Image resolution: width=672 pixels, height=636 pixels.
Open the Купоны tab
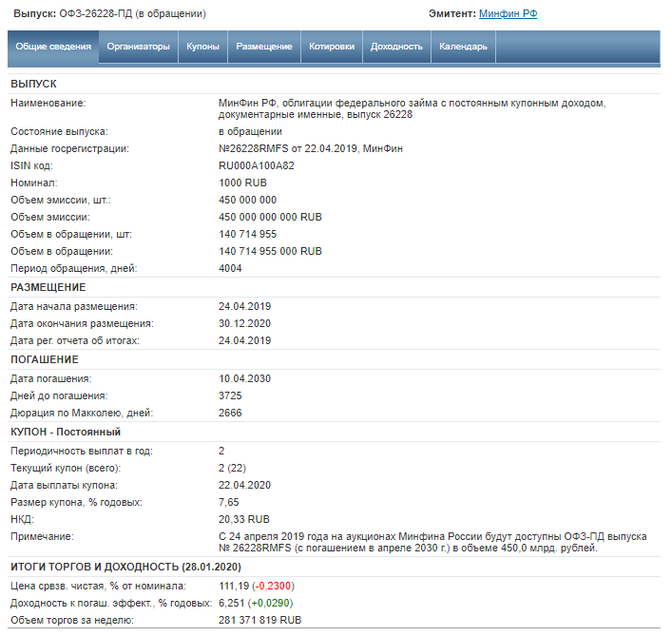coord(202,47)
